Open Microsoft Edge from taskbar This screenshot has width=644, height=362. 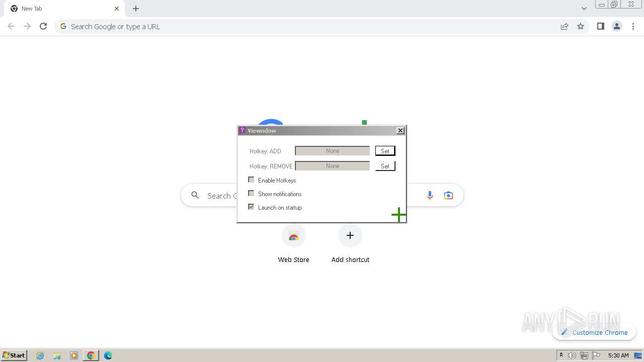108,355
